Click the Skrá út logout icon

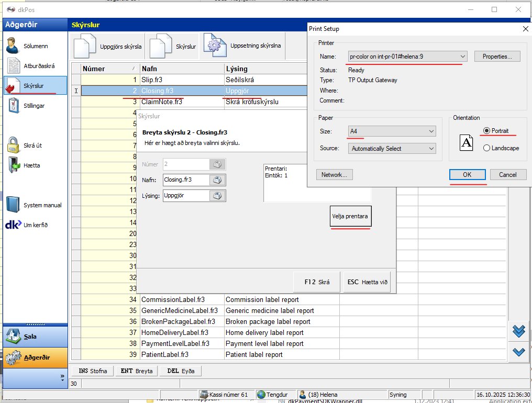pos(14,145)
